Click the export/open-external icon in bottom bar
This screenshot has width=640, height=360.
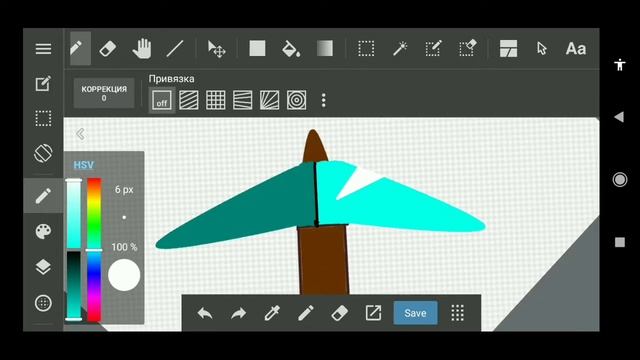[373, 313]
